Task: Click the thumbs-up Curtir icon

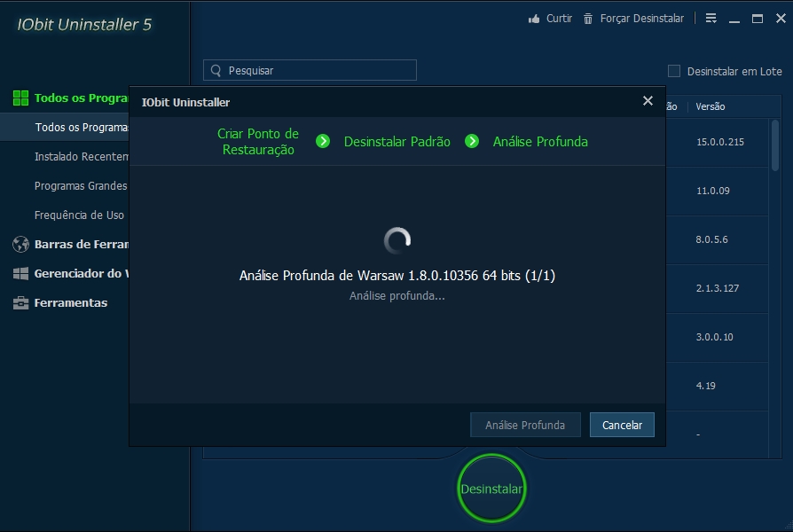Action: point(534,19)
